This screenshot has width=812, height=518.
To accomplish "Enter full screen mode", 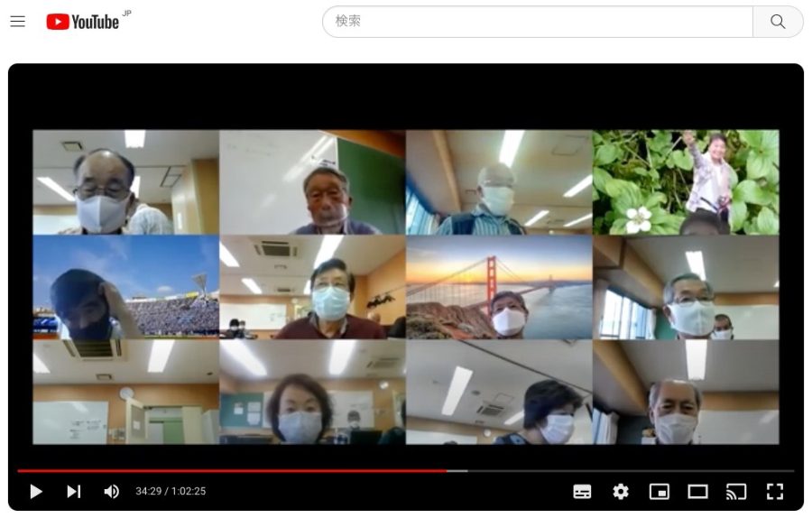I will (x=774, y=491).
